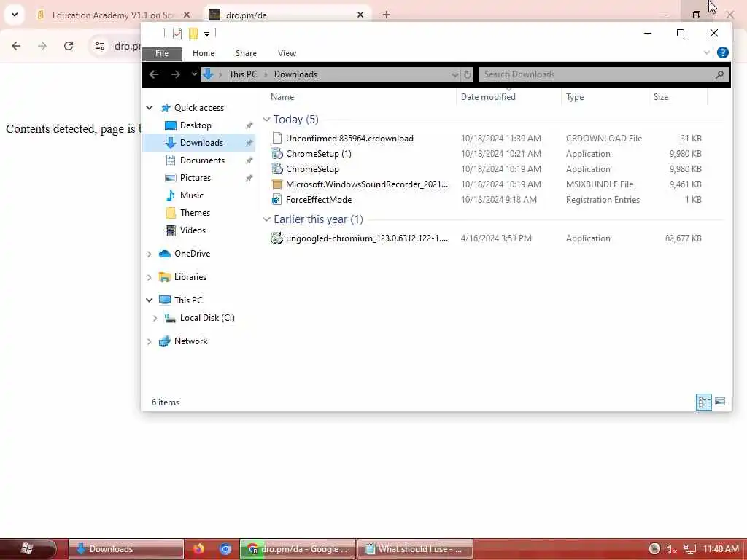Collapse Quick access in navigation pane
747x560 pixels.
(149, 108)
